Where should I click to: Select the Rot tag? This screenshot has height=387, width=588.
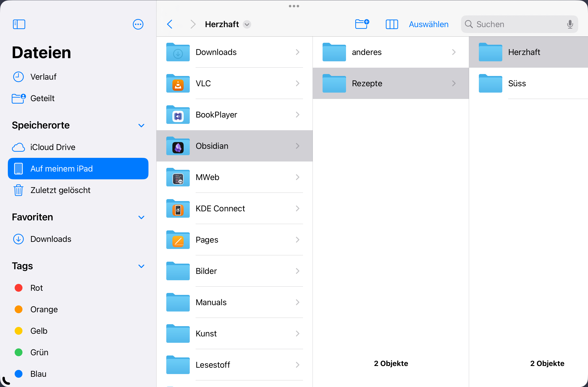(x=37, y=288)
